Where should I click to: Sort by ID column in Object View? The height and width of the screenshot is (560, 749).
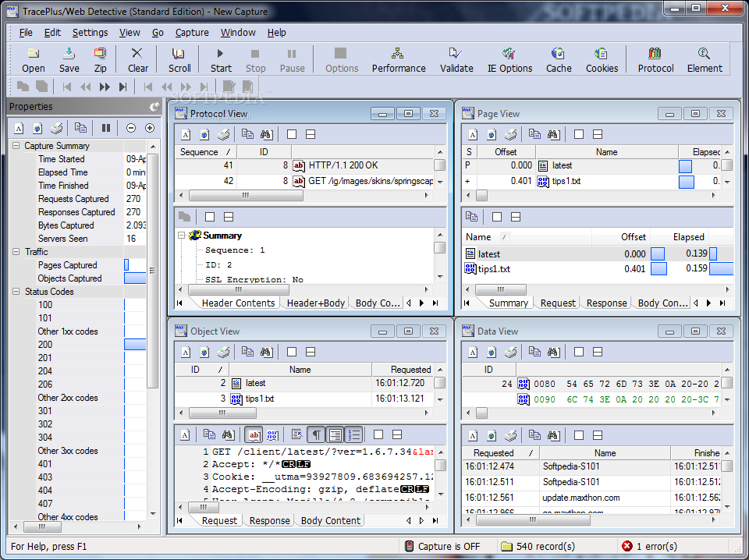202,370
